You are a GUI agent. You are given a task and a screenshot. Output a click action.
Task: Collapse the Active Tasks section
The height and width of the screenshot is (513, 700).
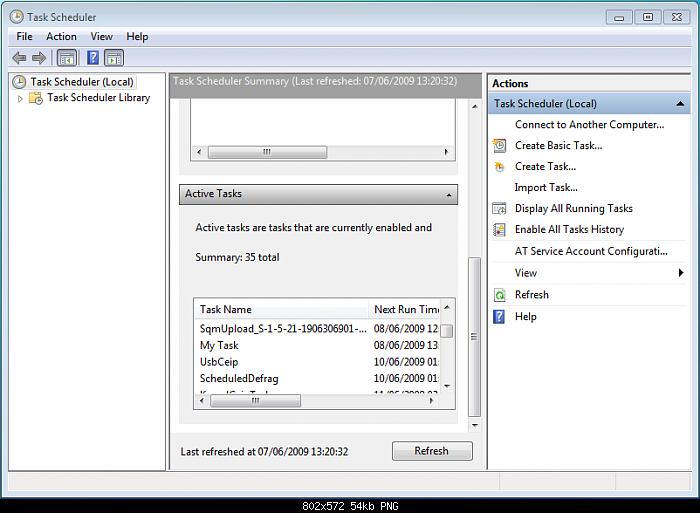[x=449, y=194]
